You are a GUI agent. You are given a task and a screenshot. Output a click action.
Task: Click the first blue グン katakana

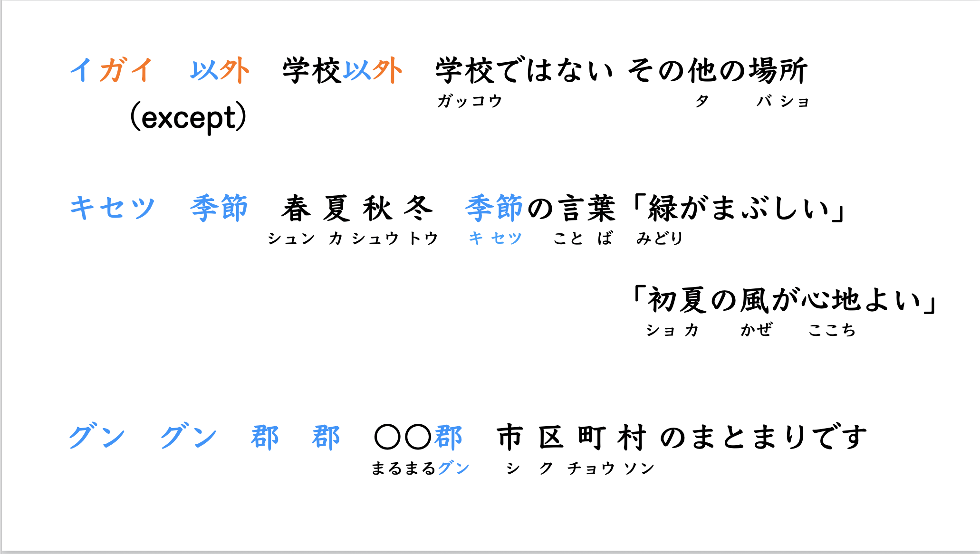(x=97, y=436)
